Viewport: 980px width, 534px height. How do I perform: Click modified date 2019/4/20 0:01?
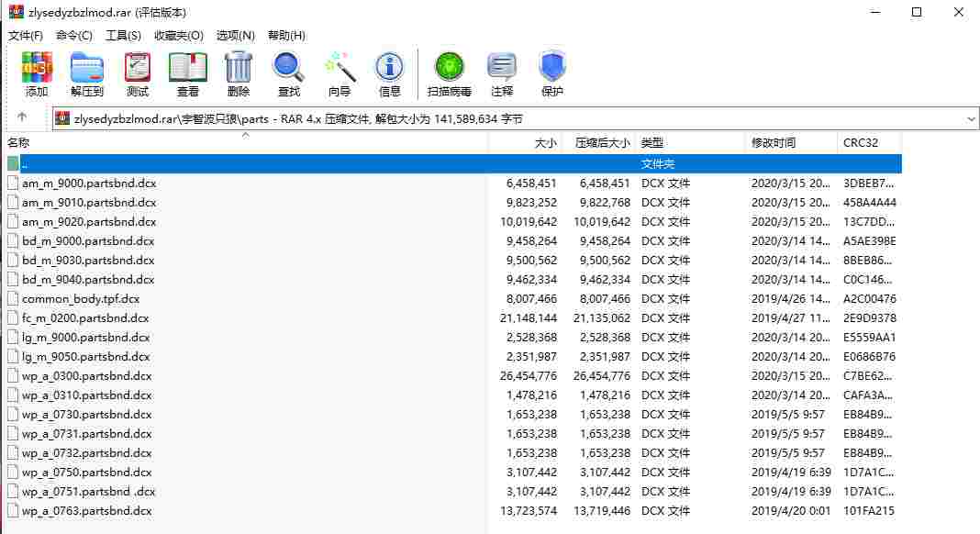(x=791, y=511)
